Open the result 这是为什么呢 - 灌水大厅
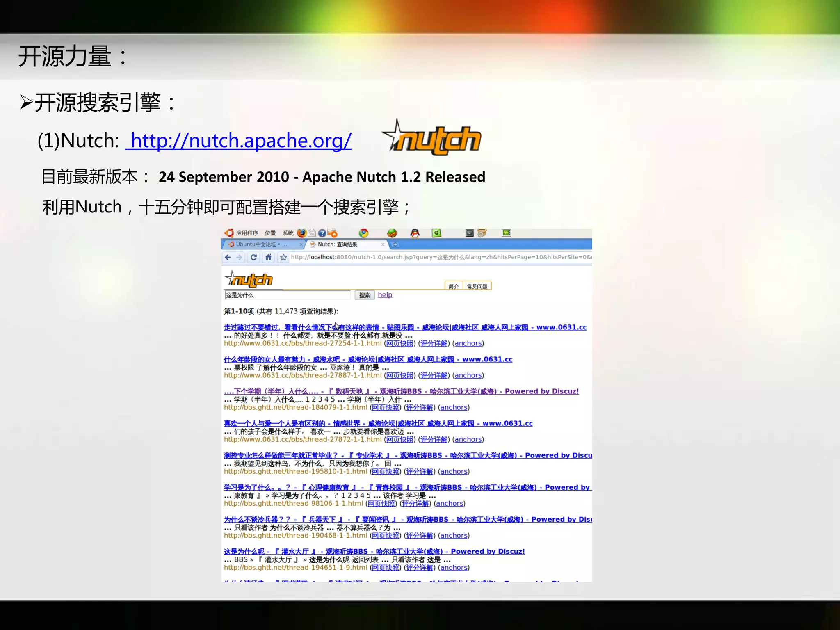 (x=374, y=551)
